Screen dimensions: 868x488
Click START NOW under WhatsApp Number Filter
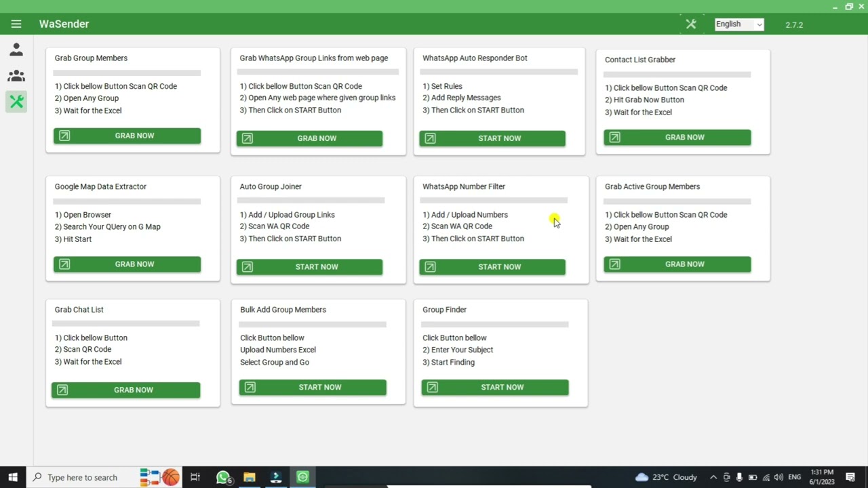tap(492, 267)
